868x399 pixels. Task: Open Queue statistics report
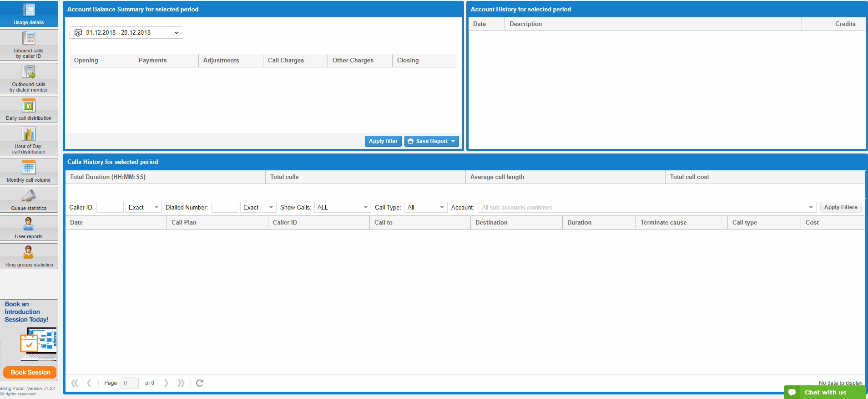29,199
